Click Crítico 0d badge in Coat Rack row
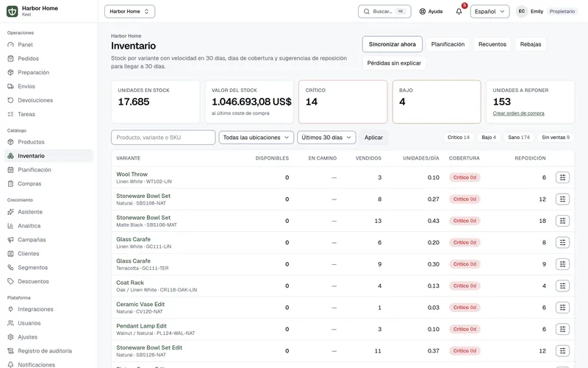Viewport: 588px width, 368px height. click(465, 286)
